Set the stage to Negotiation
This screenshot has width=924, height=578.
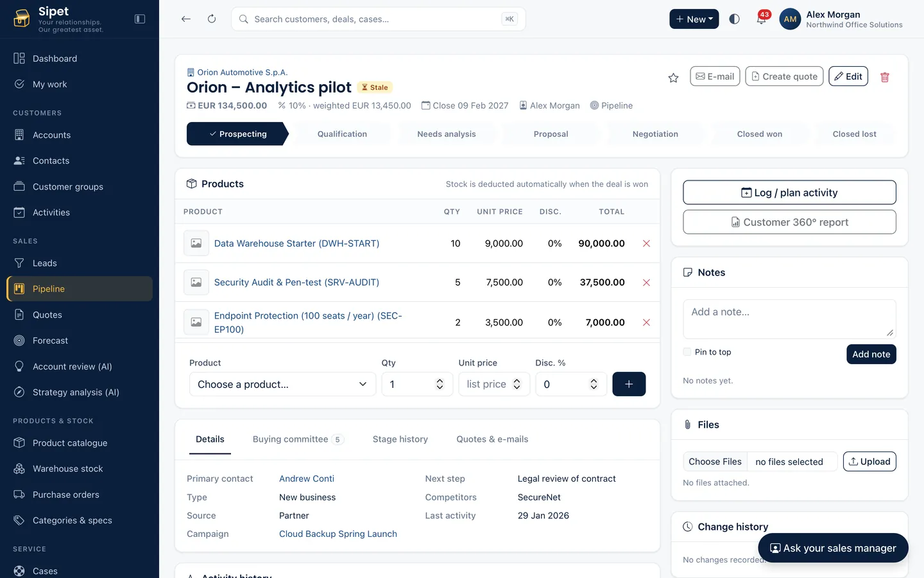[x=655, y=134]
